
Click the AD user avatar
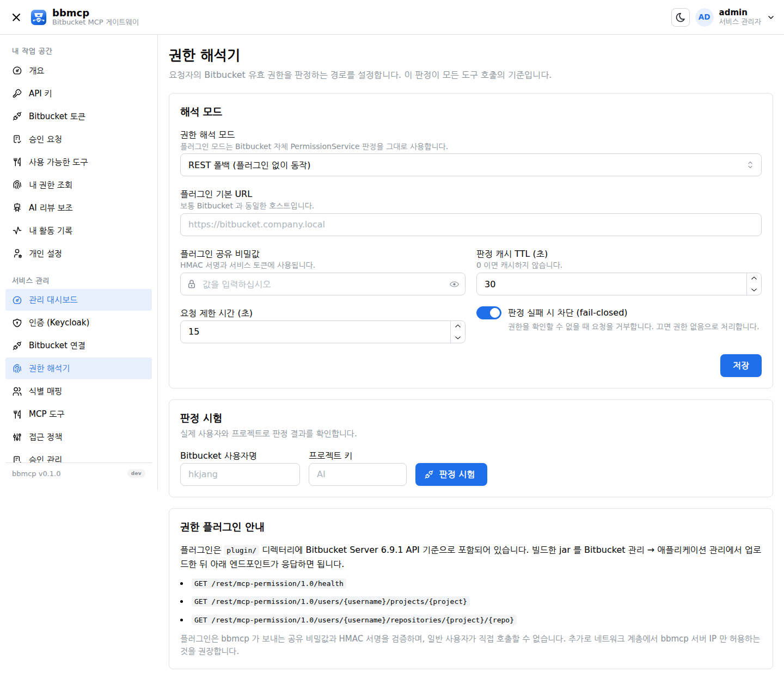click(704, 17)
